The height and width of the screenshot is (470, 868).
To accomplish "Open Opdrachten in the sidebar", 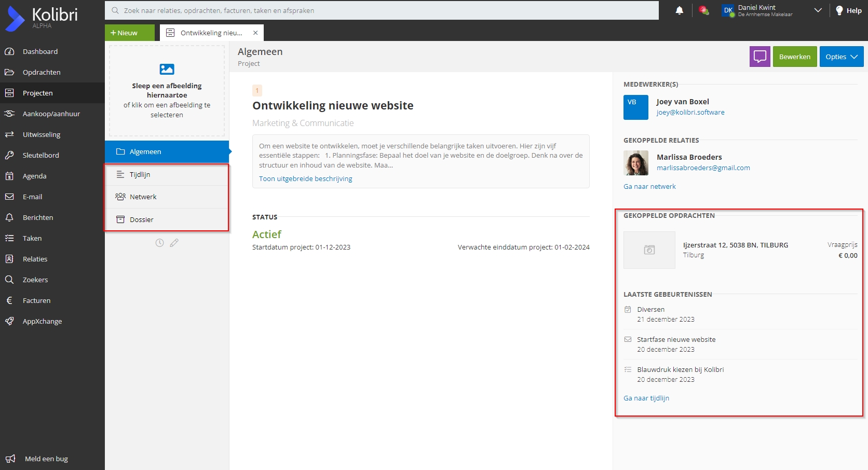I will (52, 72).
